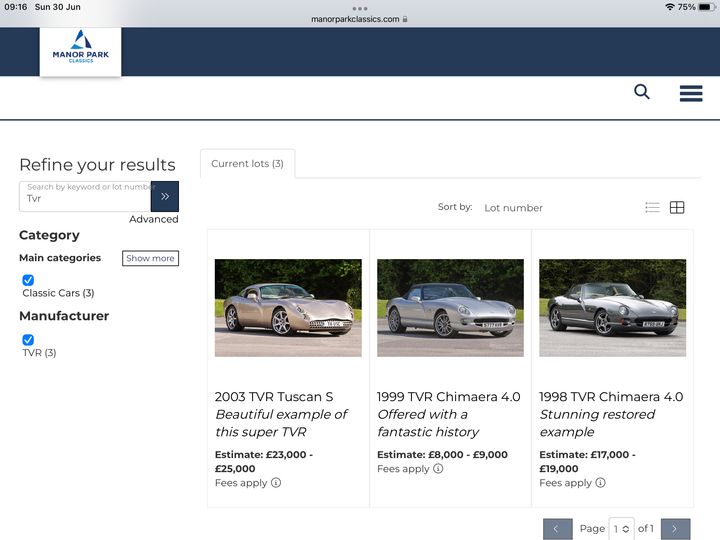720x540 pixels.
Task: Click 'Offered with a fantastic history' text
Action: coord(428,423)
